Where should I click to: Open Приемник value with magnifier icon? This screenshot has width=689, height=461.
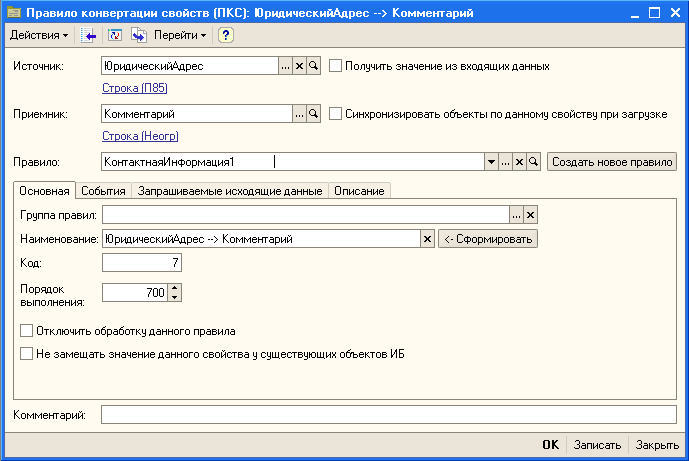313,114
